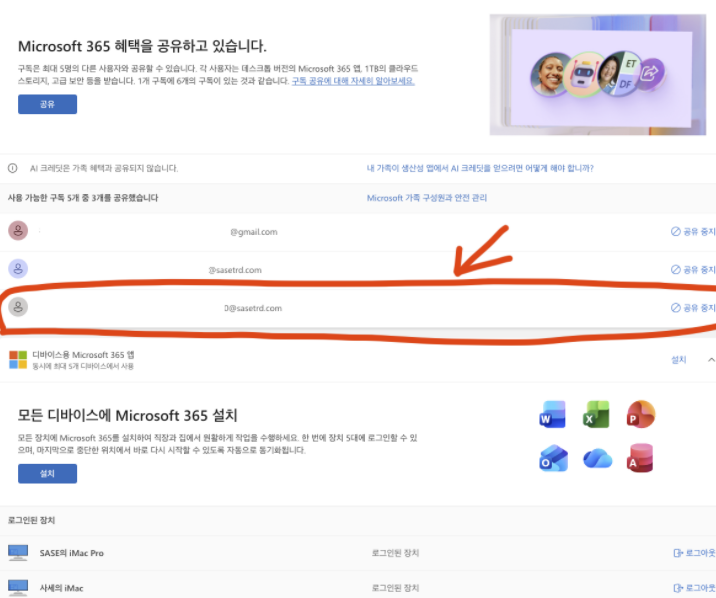
Task: Collapse the 디바이스용 Microsoft 365 앱 section chevron
Action: pyautogui.click(x=711, y=360)
